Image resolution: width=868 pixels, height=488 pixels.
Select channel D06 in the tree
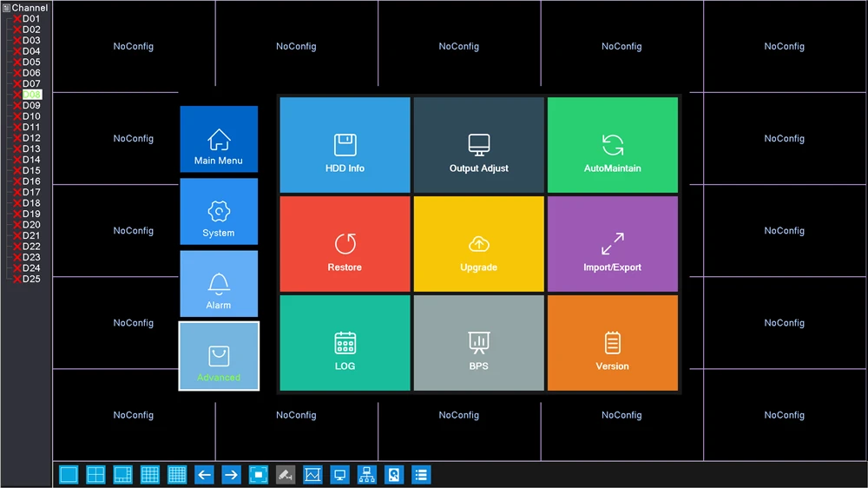point(31,73)
